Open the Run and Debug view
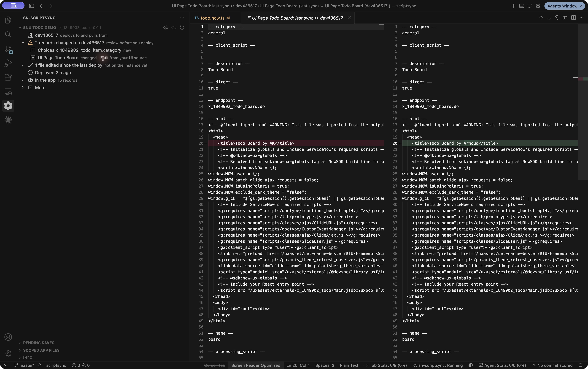This screenshot has width=588, height=369. [8, 63]
